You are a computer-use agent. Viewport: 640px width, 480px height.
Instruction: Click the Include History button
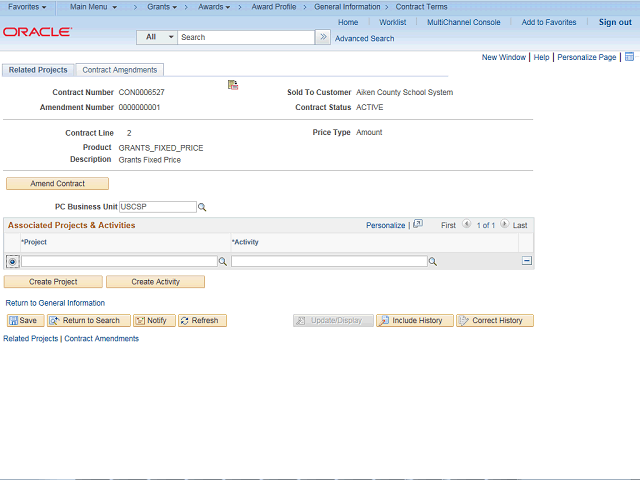click(x=415, y=320)
